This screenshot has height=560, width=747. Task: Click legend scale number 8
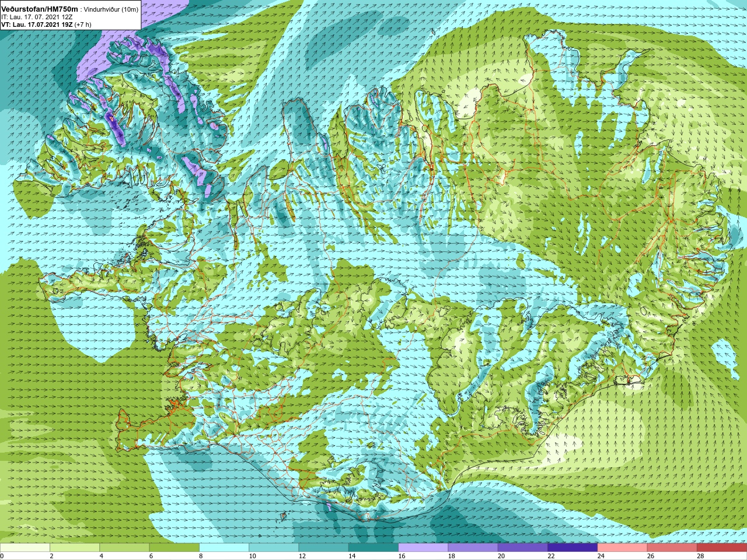click(201, 556)
